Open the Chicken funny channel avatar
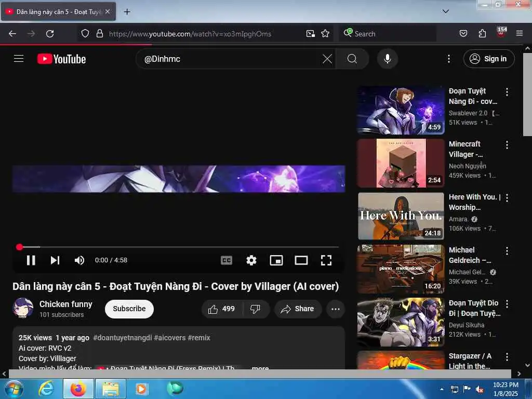Screen dimensions: 532x399 point(23,308)
